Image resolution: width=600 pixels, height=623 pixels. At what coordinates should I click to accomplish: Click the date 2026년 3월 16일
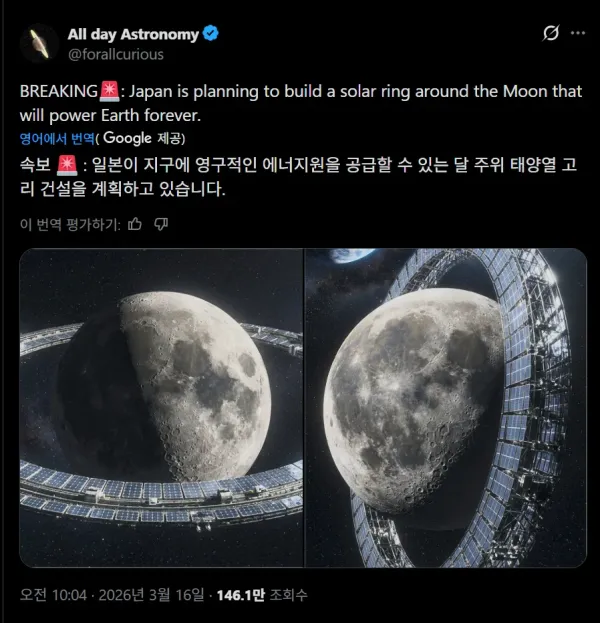point(151,595)
